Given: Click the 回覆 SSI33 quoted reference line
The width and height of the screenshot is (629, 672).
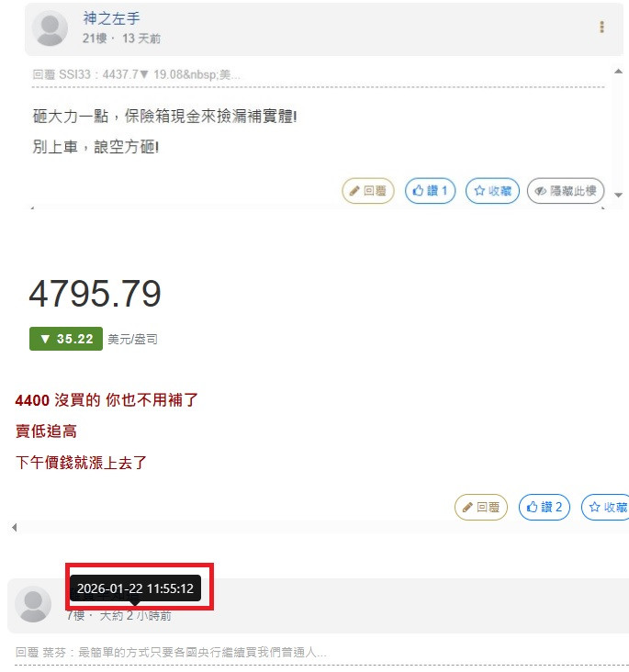Looking at the screenshot, I should coord(136,74).
